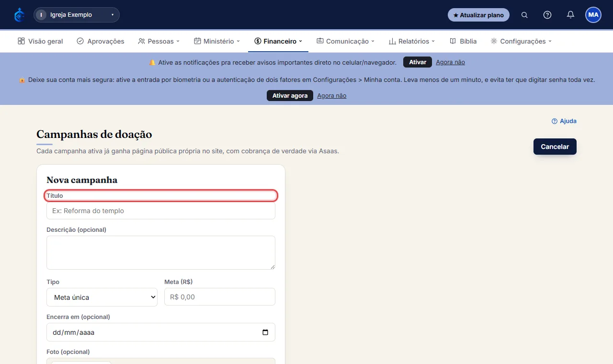Expand the Configurações menu
Image resolution: width=613 pixels, height=364 pixels.
521,41
